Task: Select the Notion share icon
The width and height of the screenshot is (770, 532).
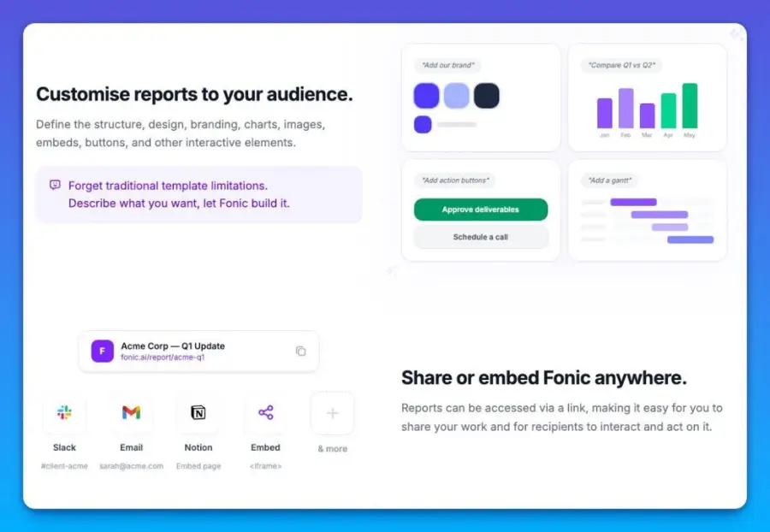Action: tap(198, 413)
